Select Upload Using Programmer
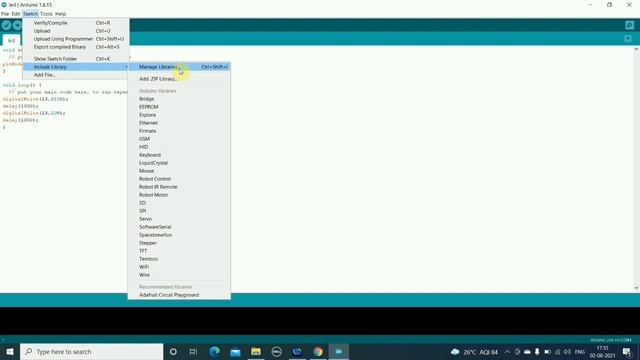Viewport: 640px width, 360px height. tap(76, 39)
